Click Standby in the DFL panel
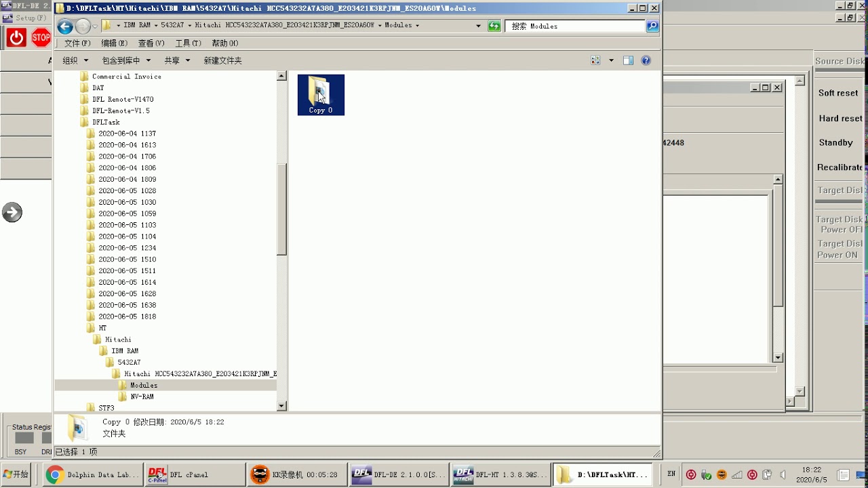The height and width of the screenshot is (488, 868). pos(835,142)
